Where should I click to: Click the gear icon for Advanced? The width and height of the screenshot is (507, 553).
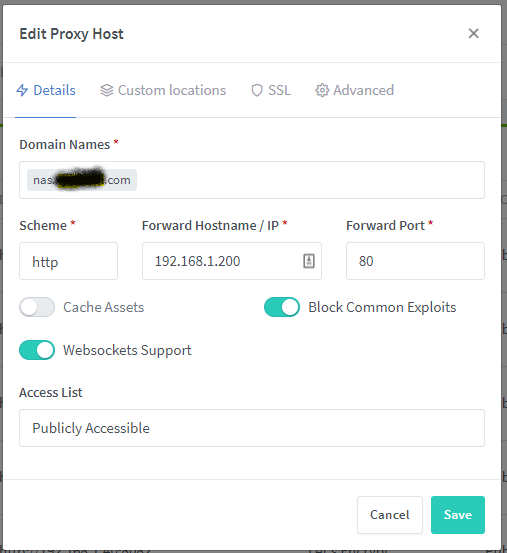click(x=322, y=90)
